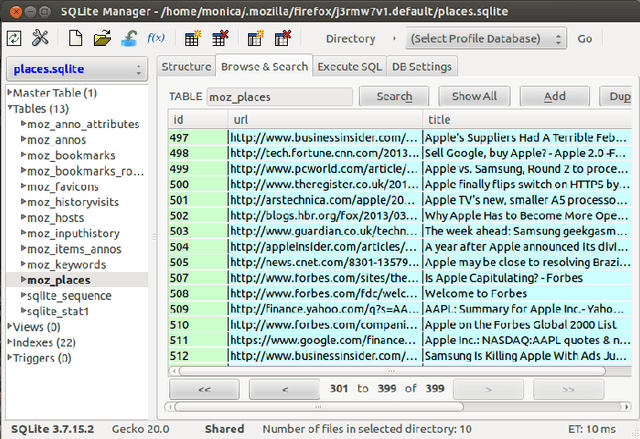Click the 'SQLite 3.7.15.2' status text
The height and width of the screenshot is (439, 640).
[52, 429]
